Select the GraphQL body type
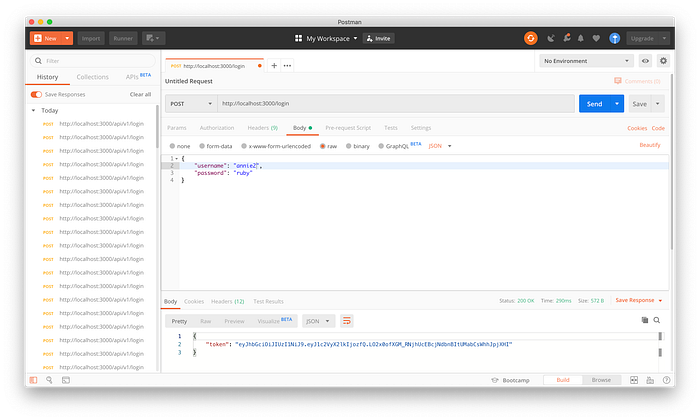Screen dimensions: 700x420 pos(381,146)
